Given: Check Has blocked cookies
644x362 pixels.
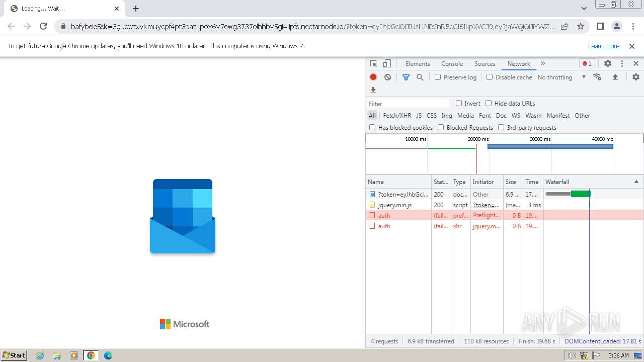Looking at the screenshot, I should [x=372, y=127].
